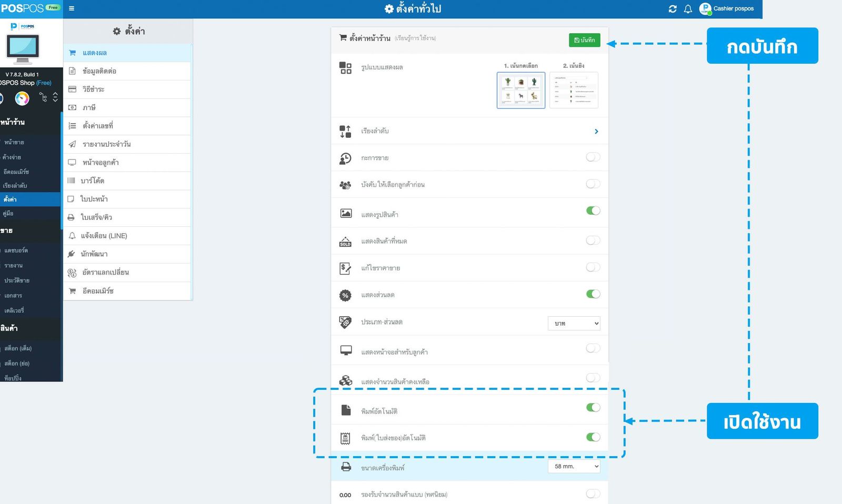Click the printer icon for ใบเสร็จ/คิว
842x504 pixels.
71,217
